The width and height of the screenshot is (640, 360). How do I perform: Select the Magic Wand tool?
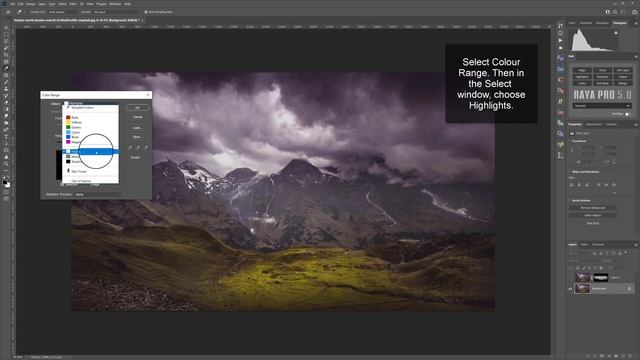6,48
